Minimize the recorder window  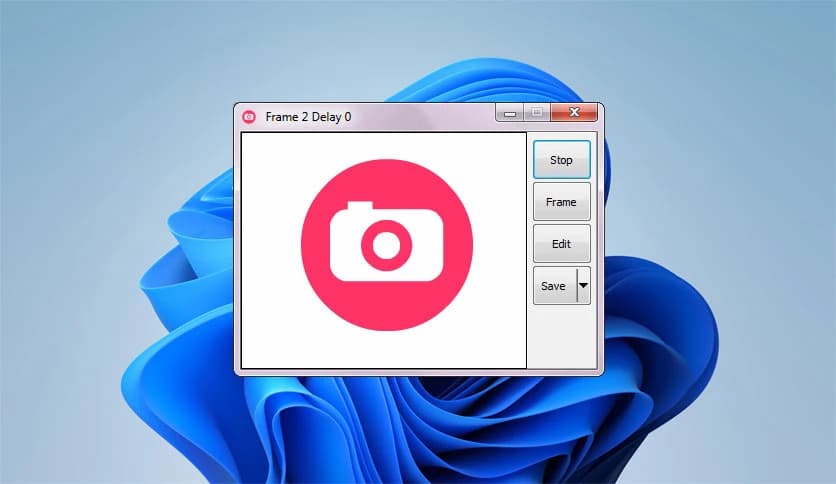(510, 112)
